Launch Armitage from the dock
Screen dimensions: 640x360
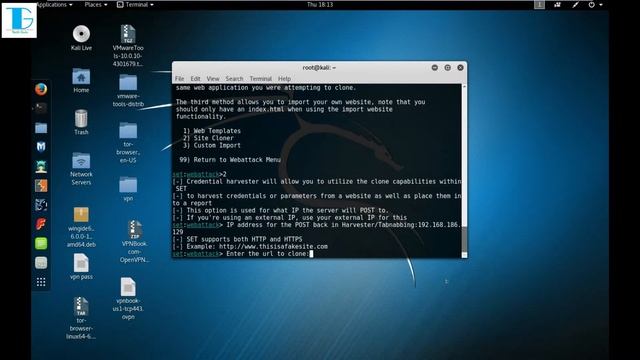[x=41, y=167]
